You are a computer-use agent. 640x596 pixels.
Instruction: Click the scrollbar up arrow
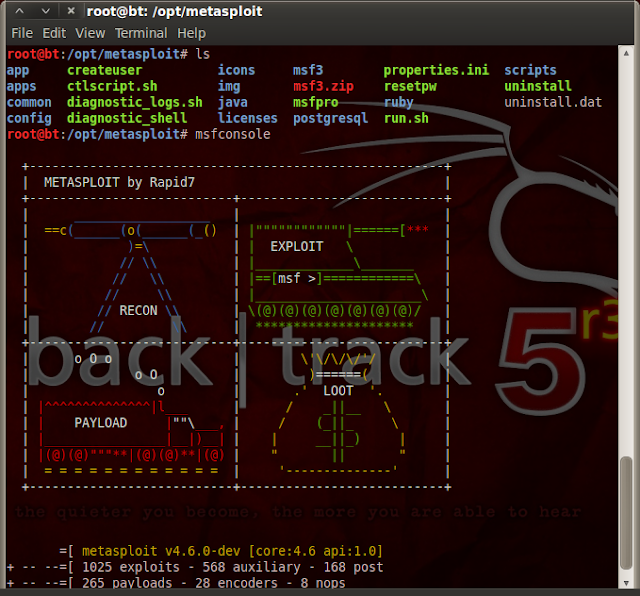[x=626, y=53]
